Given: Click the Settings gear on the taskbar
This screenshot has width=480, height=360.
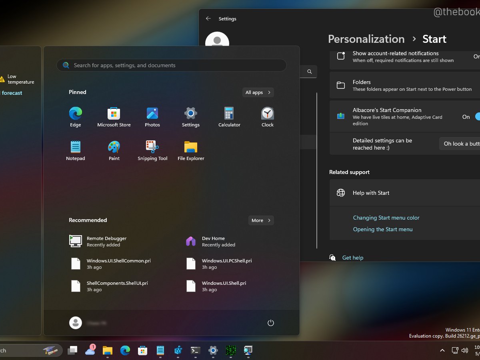Looking at the screenshot, I should pyautogui.click(x=213, y=350).
